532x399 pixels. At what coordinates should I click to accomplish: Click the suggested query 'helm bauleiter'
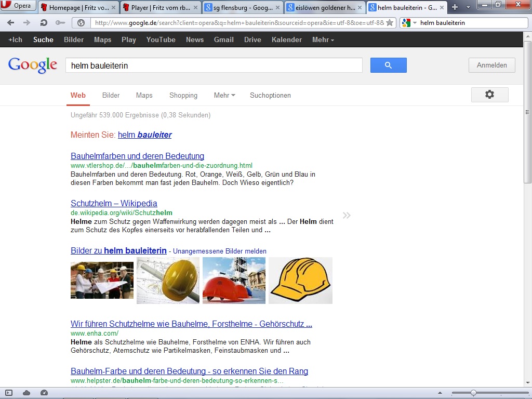click(145, 135)
